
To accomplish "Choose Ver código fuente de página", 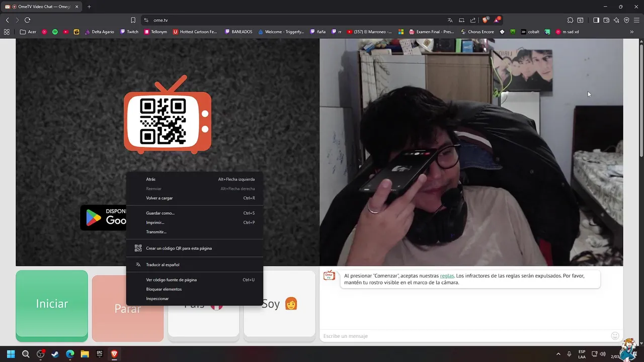I will coord(195,280).
